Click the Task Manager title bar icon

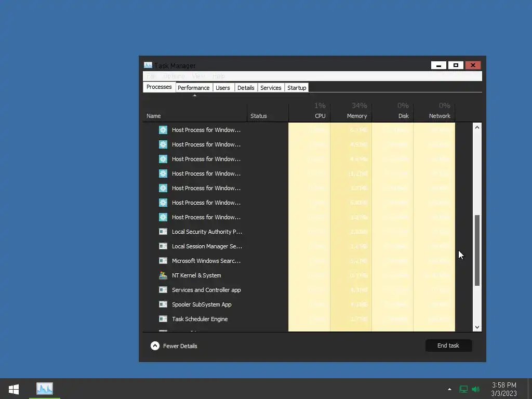[x=148, y=65]
